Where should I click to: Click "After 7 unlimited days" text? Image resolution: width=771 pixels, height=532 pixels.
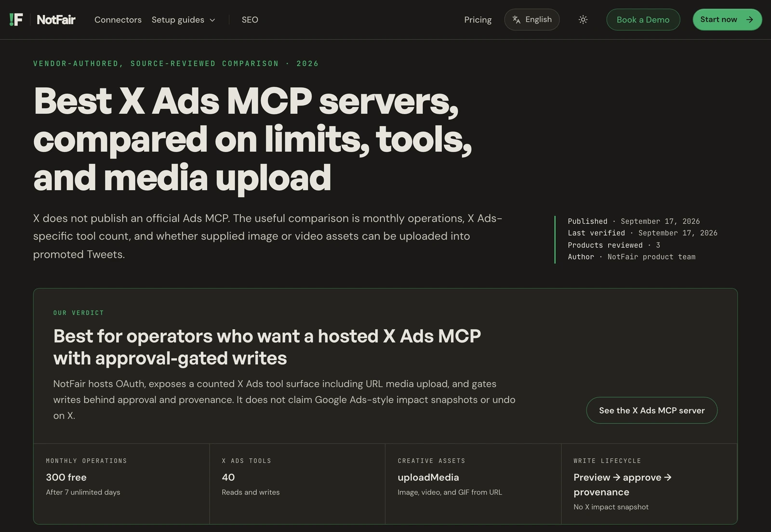pos(83,492)
